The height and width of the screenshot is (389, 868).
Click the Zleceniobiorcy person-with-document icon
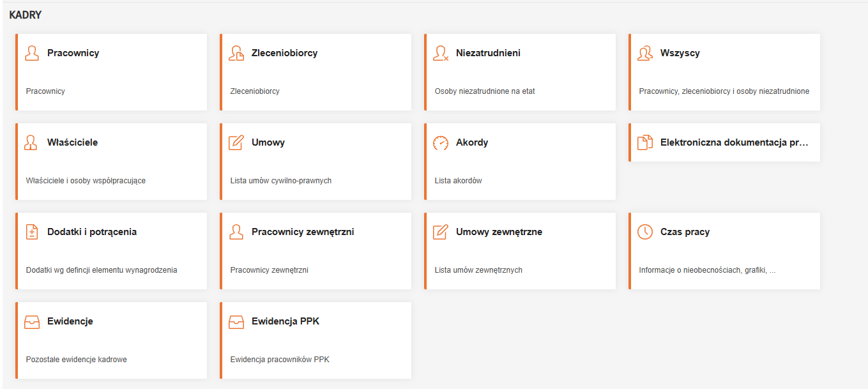236,53
